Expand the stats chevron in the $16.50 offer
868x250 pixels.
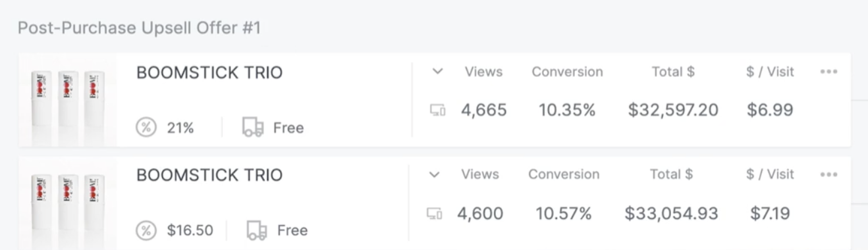point(434,174)
